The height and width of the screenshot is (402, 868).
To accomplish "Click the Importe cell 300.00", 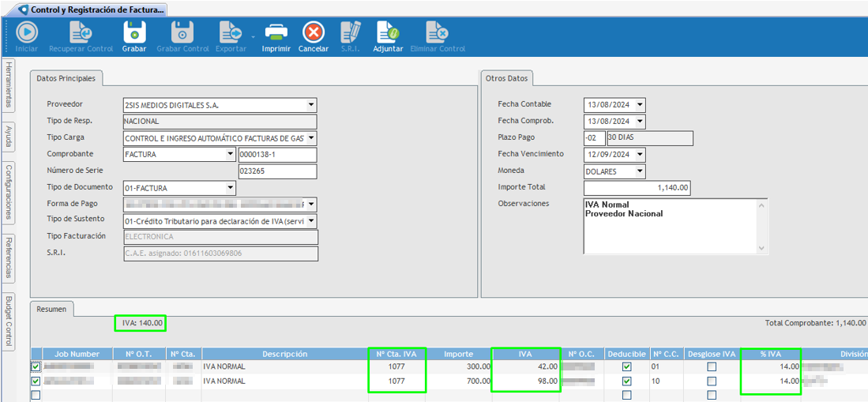I will (x=459, y=366).
